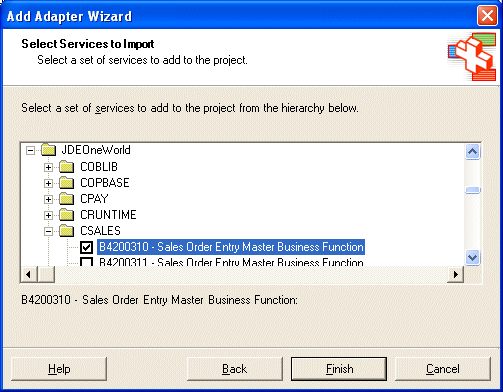Click the horizontal scrollbar left arrow

pos(29,274)
